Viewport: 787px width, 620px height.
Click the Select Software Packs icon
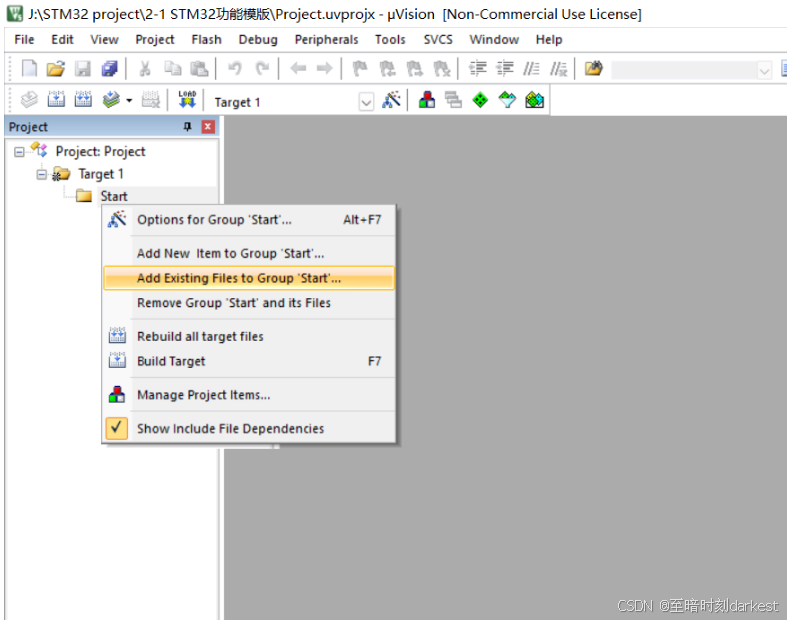click(507, 99)
